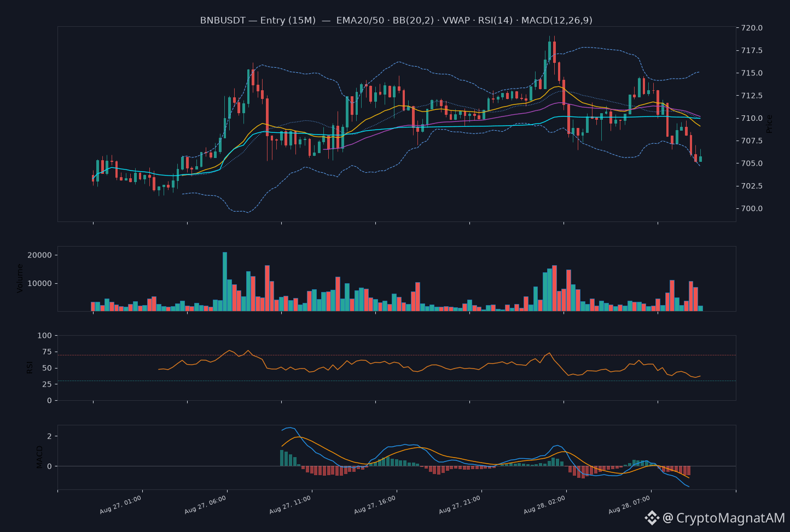Click the 700.0 price axis label

[x=752, y=208]
